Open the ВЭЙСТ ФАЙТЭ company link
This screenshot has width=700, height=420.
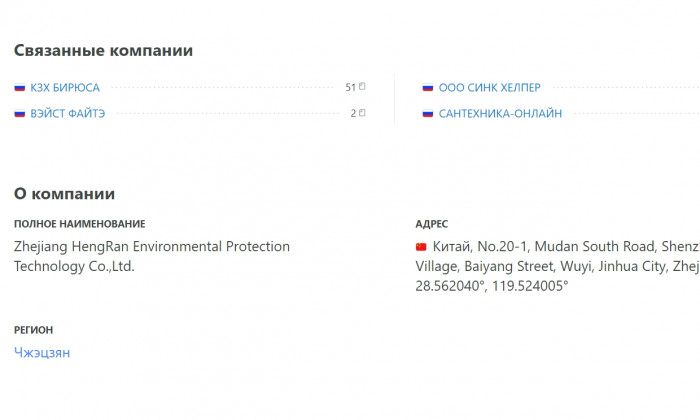67,113
